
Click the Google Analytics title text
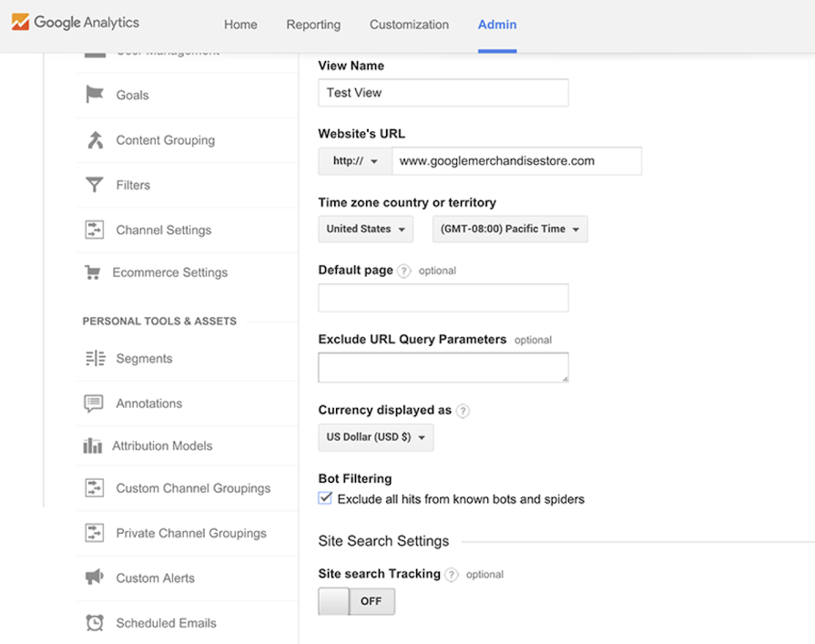pyautogui.click(x=87, y=23)
